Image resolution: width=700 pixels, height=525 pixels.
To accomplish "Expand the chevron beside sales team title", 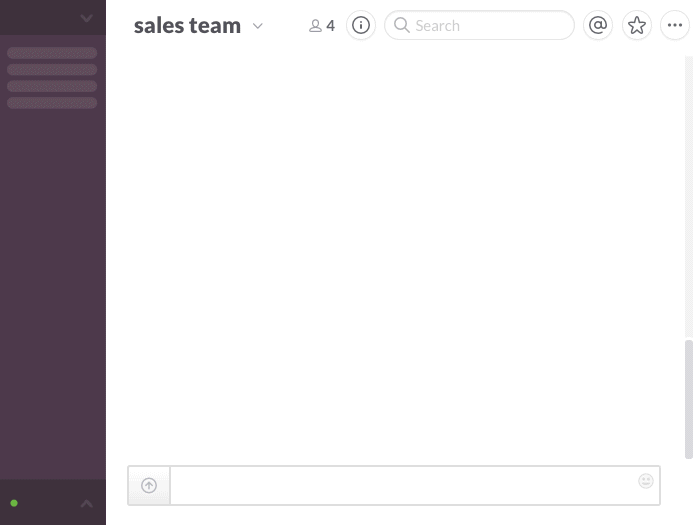I will [258, 26].
